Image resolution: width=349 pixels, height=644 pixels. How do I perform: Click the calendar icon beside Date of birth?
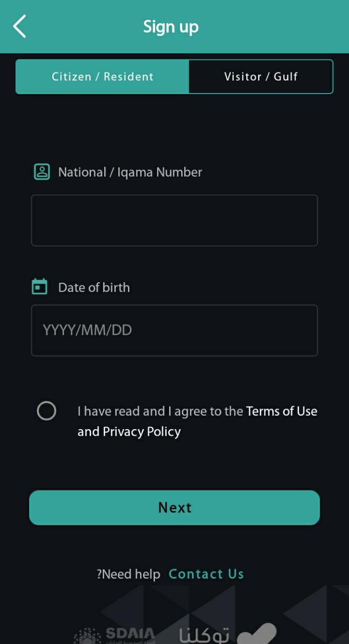pos(40,286)
